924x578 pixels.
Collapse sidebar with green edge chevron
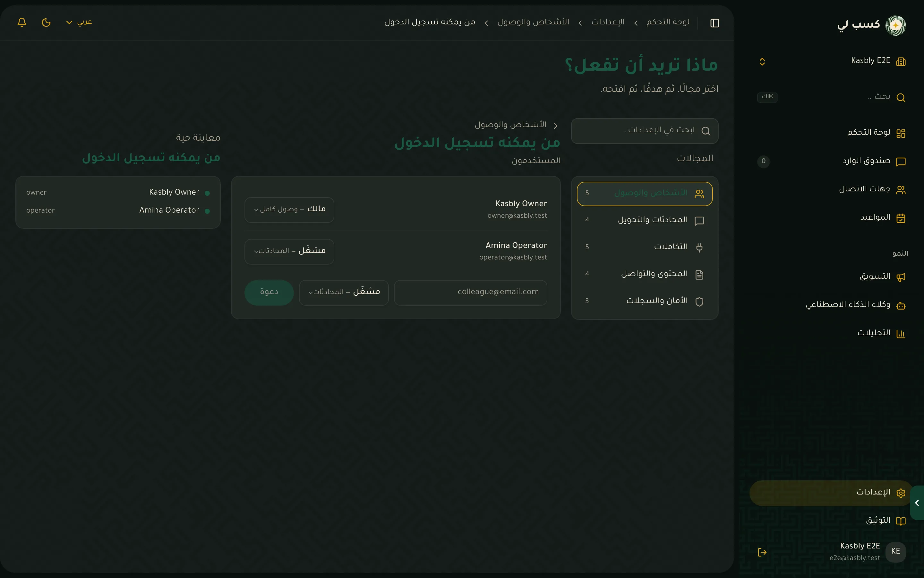(x=917, y=503)
